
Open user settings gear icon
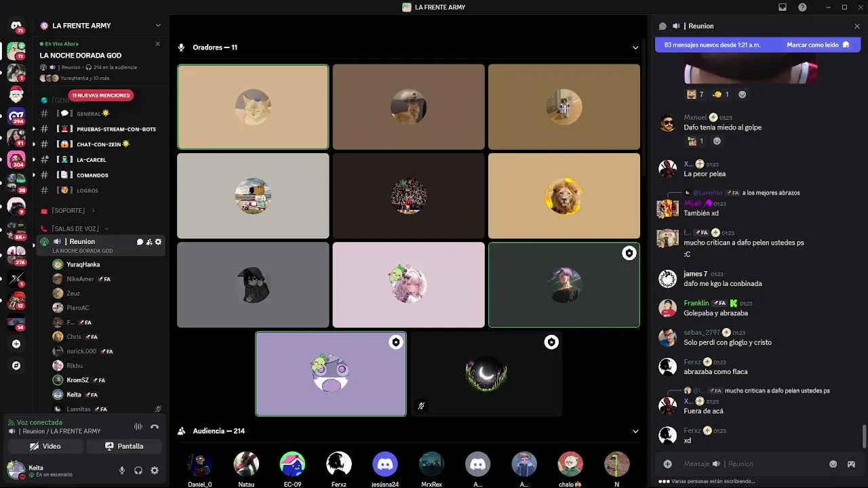(155, 470)
